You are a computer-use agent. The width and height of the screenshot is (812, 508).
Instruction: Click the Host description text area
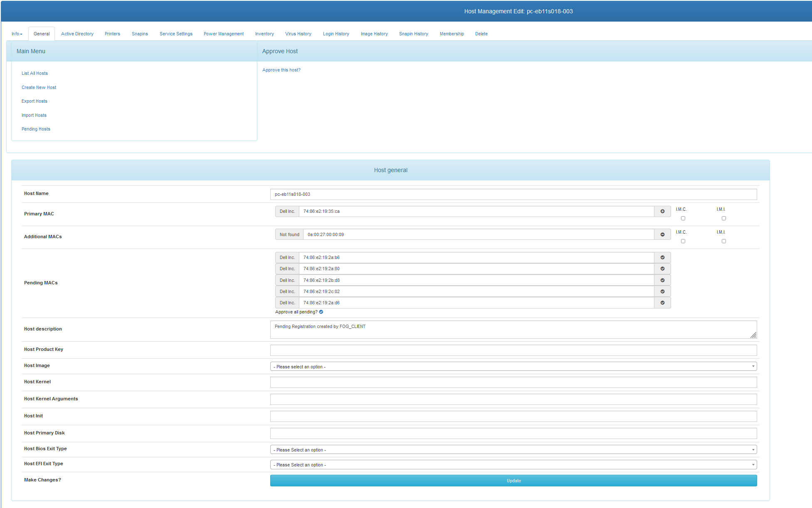pyautogui.click(x=513, y=330)
